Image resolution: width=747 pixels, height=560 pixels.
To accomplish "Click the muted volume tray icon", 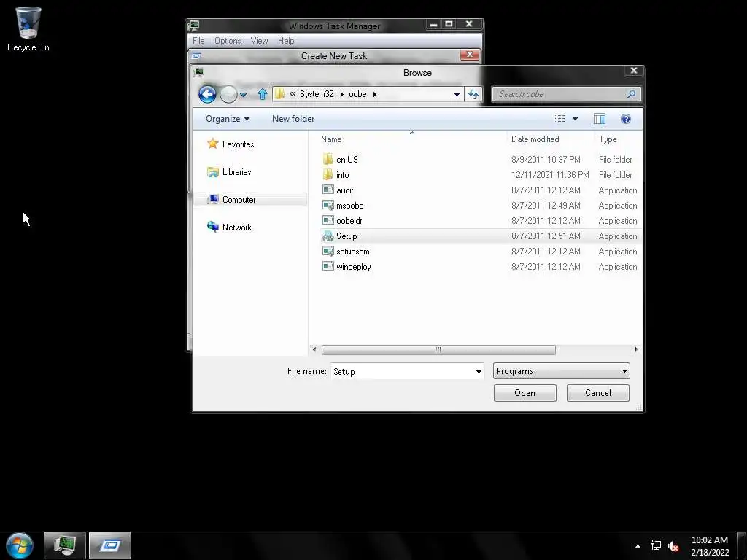I will click(673, 546).
